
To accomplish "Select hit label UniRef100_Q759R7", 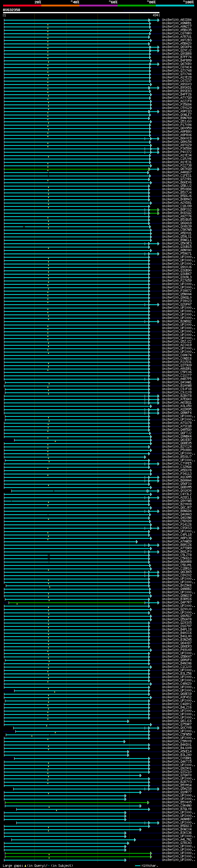I will 177,724.
